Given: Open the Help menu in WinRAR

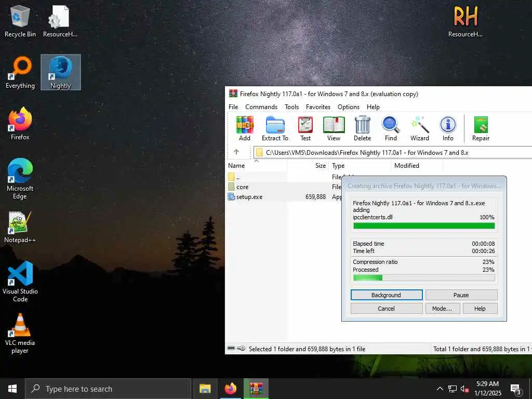Looking at the screenshot, I should pos(373,107).
